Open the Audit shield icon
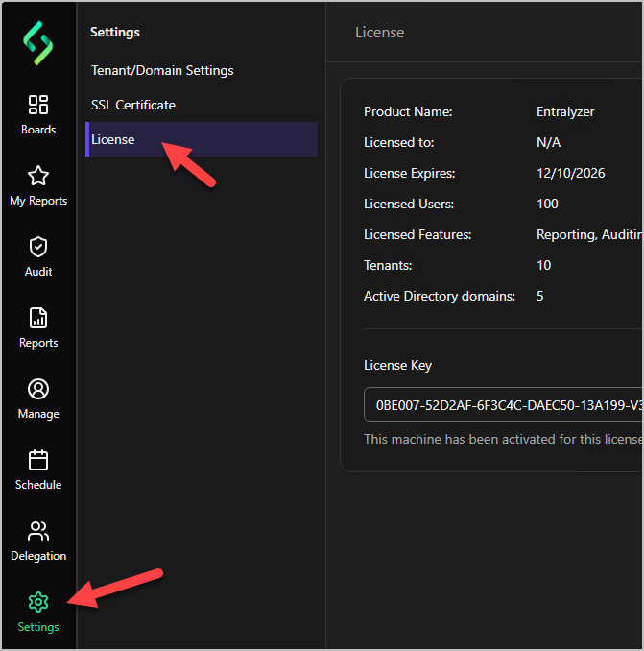Image resolution: width=644 pixels, height=651 pixels. (38, 247)
